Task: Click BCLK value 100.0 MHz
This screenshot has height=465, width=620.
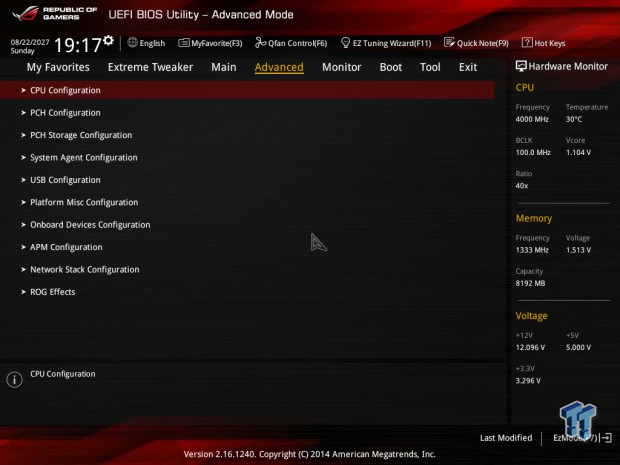Action: tap(533, 152)
